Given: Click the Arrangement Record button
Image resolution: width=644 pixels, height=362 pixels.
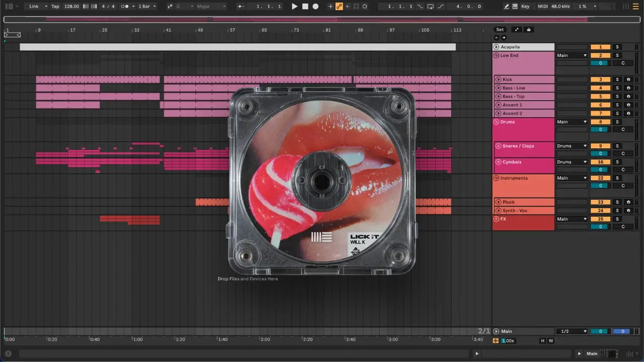Looking at the screenshot, I should tap(315, 7).
